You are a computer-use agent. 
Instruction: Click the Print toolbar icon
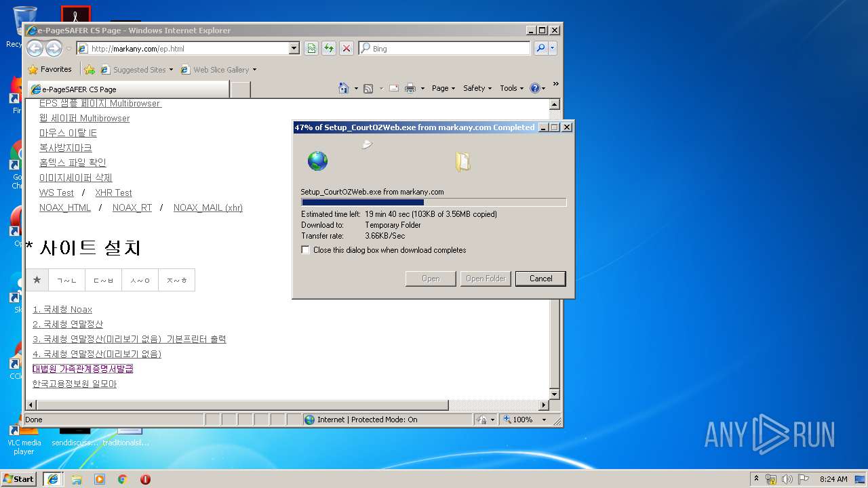[410, 88]
